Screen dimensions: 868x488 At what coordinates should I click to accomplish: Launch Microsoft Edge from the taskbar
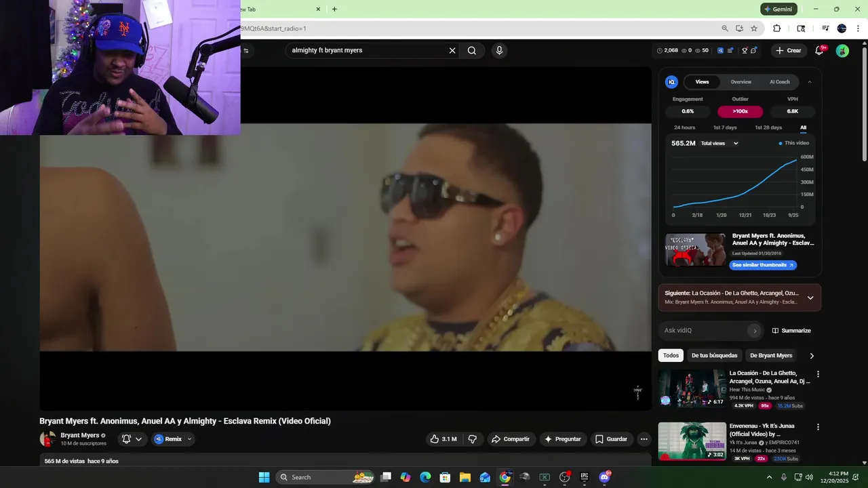click(x=425, y=477)
